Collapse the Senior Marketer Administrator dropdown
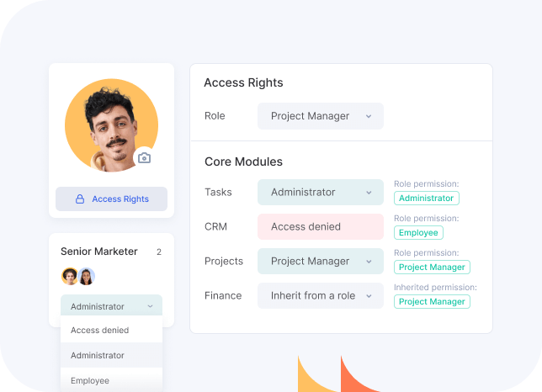542x392 pixels. coord(111,307)
